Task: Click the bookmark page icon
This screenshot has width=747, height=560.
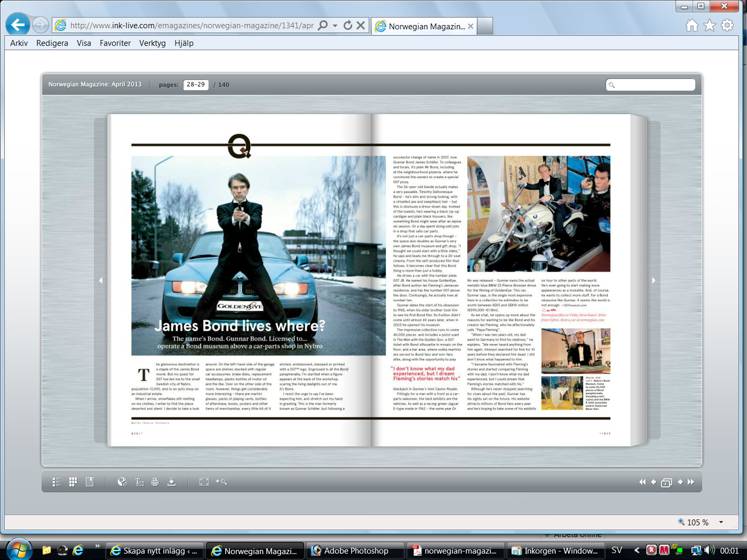Action: pyautogui.click(x=90, y=482)
